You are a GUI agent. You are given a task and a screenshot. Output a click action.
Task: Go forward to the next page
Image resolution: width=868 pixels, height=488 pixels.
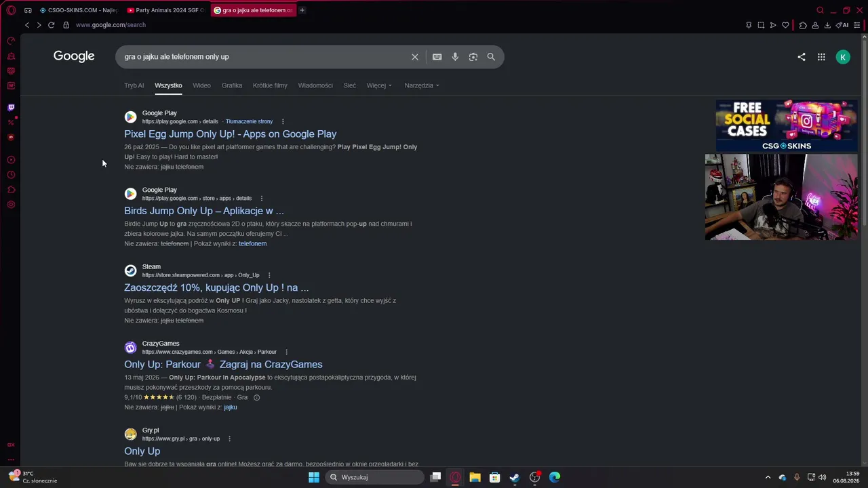click(39, 25)
